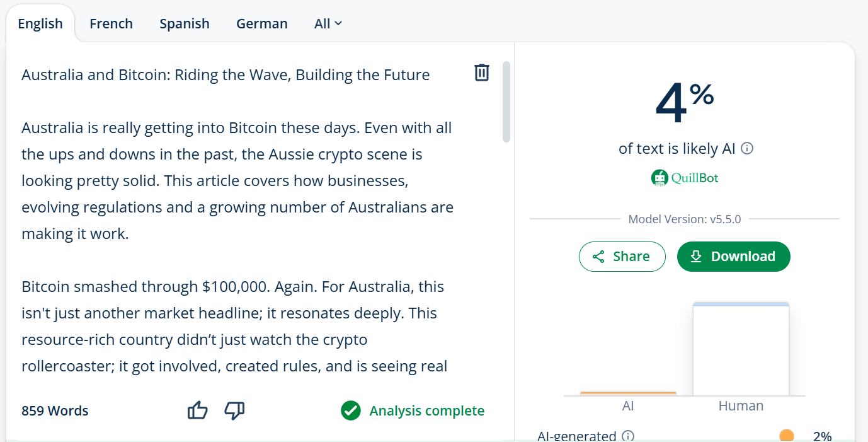This screenshot has width=868, height=442.
Task: Click the info icon next to AI-generated
Action: [628, 436]
